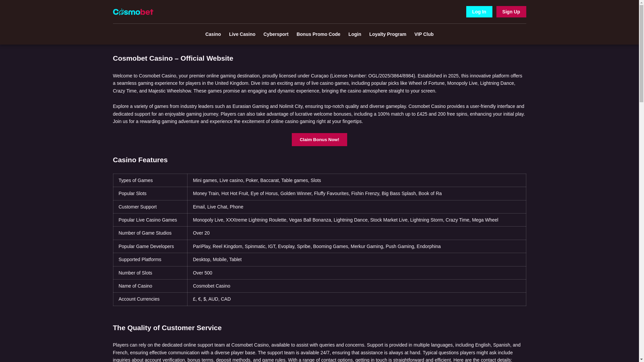
Task: Select the 'Customer Support' table cell
Action: [x=150, y=207]
